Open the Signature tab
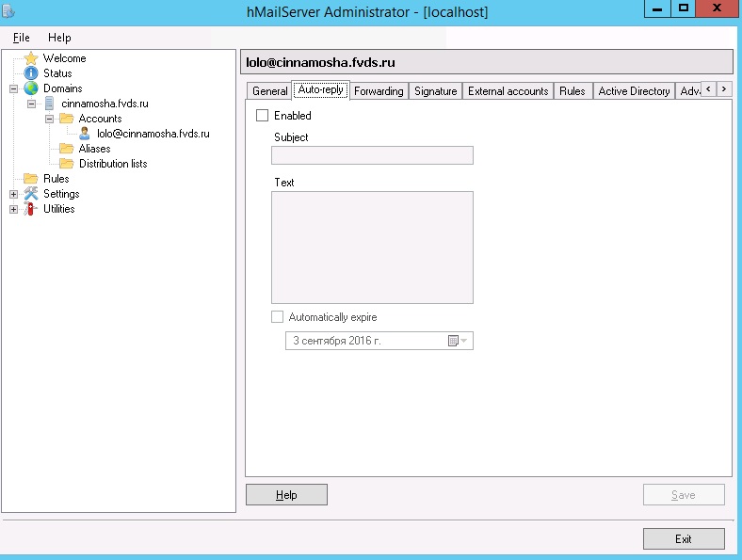This screenshot has width=742, height=560. point(435,90)
